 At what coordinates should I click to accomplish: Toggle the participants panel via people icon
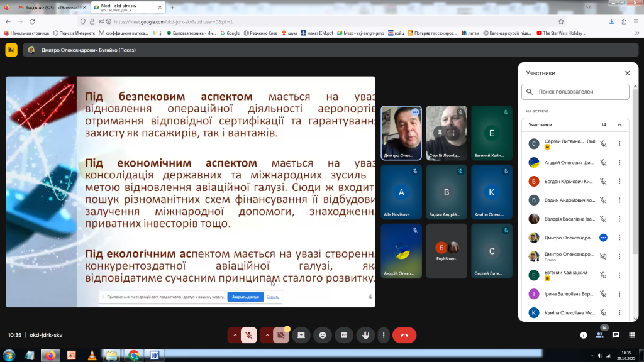tap(599, 335)
